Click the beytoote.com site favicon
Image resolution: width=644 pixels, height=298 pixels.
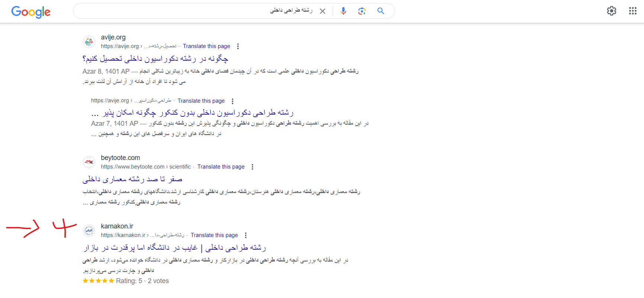[89, 162]
